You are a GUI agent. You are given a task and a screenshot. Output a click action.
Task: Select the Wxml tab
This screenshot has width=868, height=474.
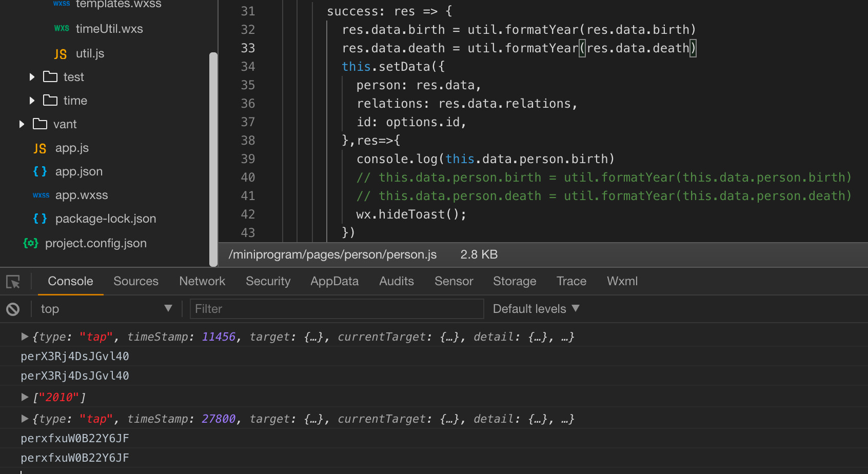coord(622,281)
